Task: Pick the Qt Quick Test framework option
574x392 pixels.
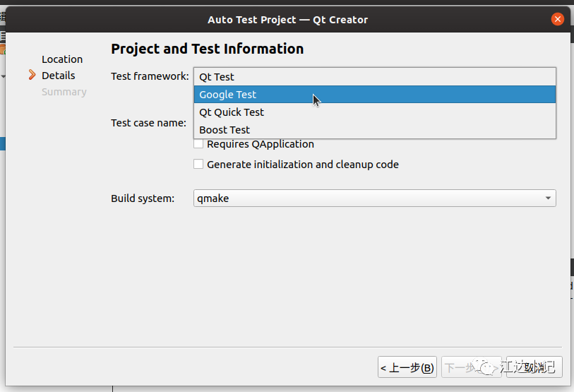Action: click(x=374, y=112)
